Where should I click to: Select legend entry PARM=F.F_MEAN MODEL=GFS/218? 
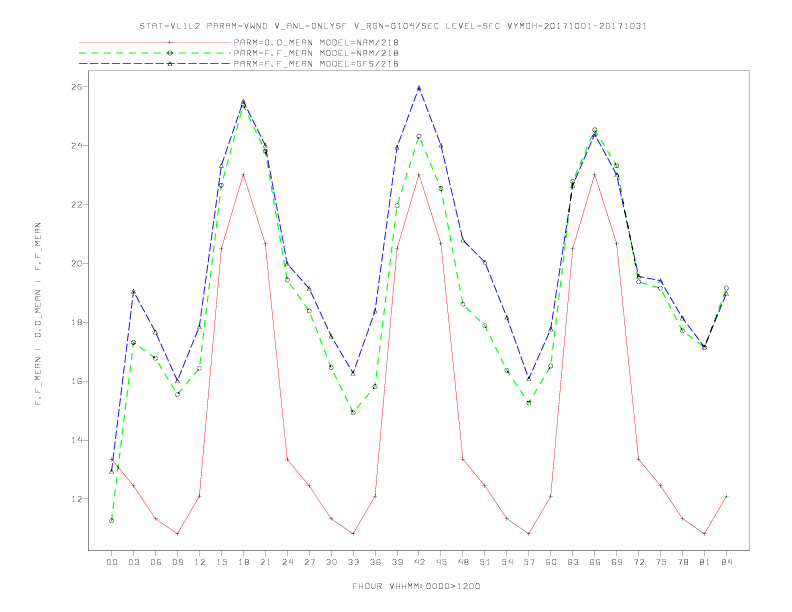pos(316,64)
